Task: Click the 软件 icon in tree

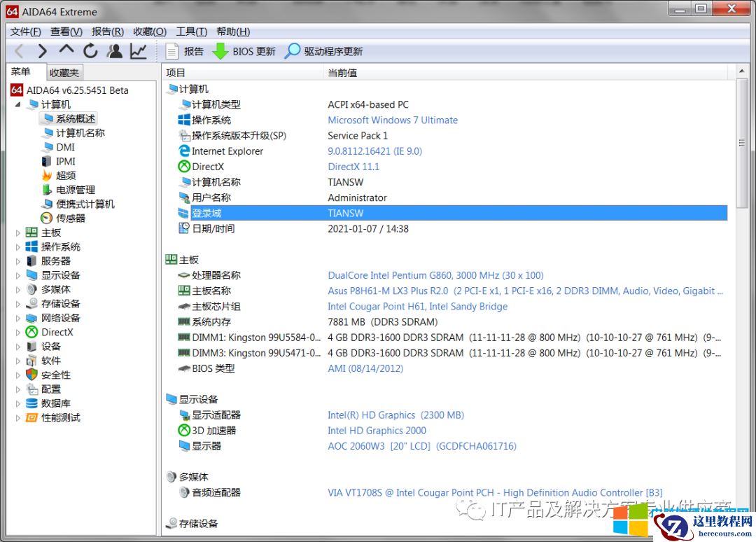Action: 31,361
